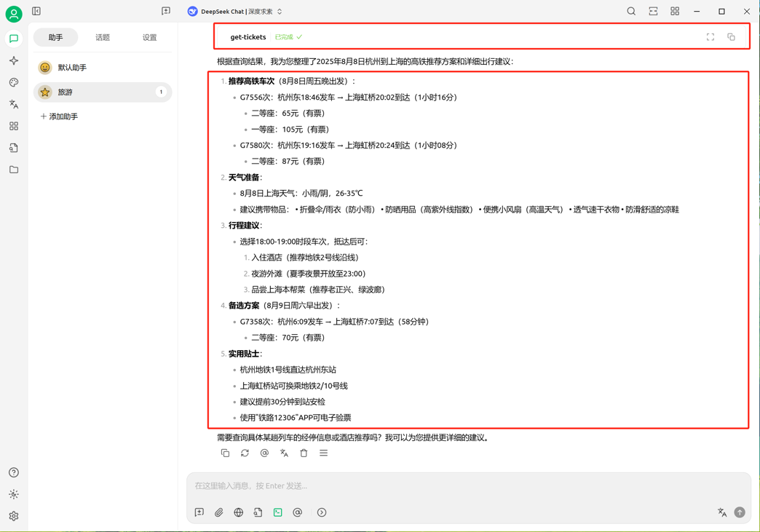The width and height of the screenshot is (760, 532).
Task: Expand the get-tickets tool call block
Action: (x=481, y=37)
